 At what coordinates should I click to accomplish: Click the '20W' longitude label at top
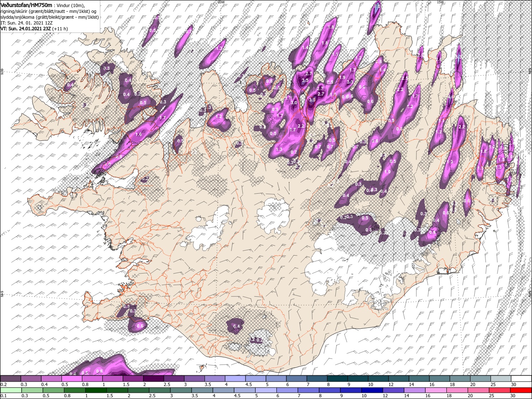[221, 2]
